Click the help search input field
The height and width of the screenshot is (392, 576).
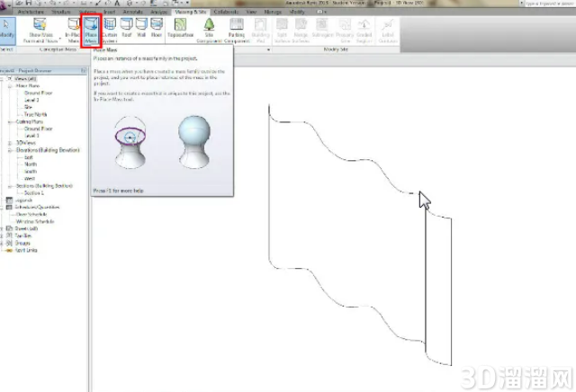click(550, 4)
